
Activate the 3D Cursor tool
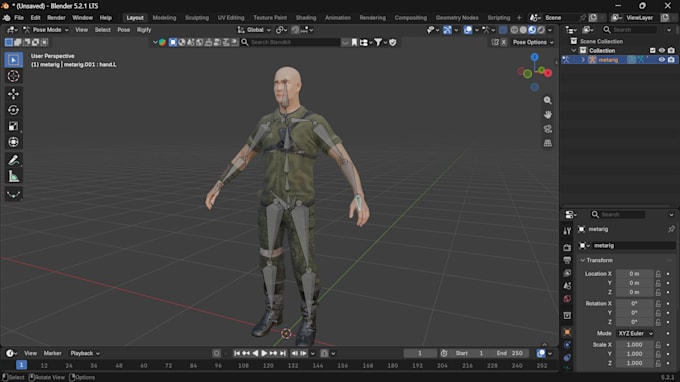click(x=13, y=76)
